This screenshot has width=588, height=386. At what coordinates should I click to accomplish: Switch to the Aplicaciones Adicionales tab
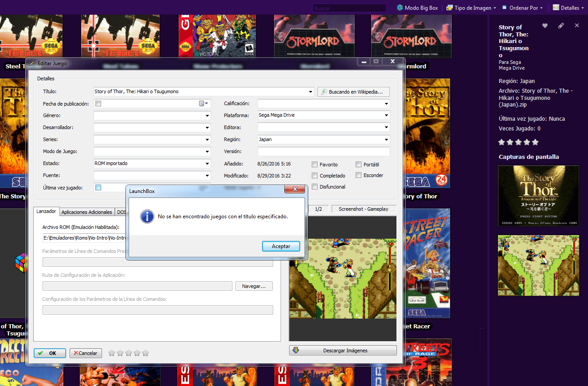(87, 212)
